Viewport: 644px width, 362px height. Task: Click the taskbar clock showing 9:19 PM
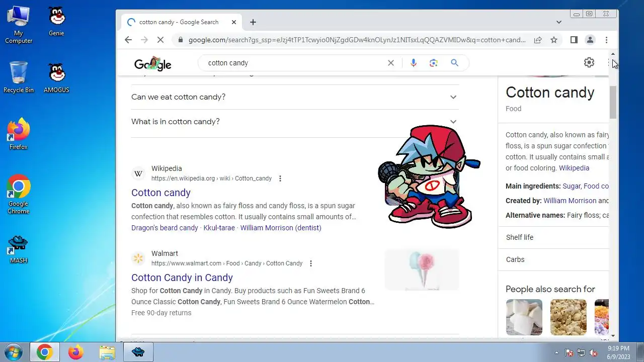(x=618, y=352)
